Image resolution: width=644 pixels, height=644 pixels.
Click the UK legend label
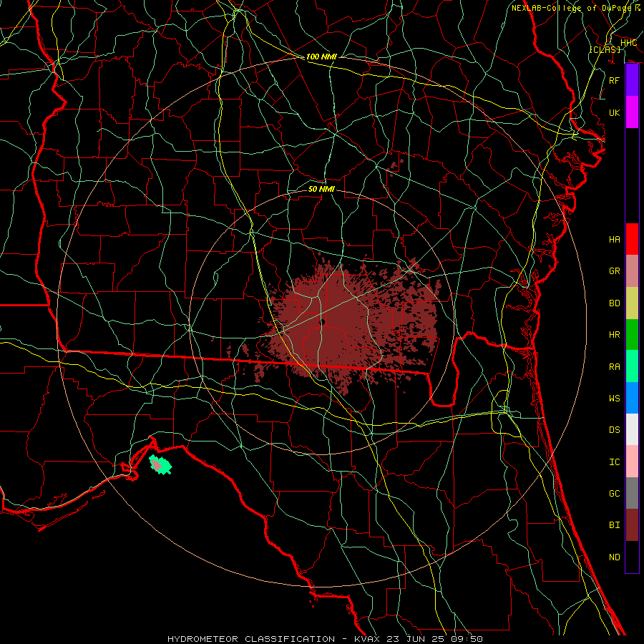615,112
